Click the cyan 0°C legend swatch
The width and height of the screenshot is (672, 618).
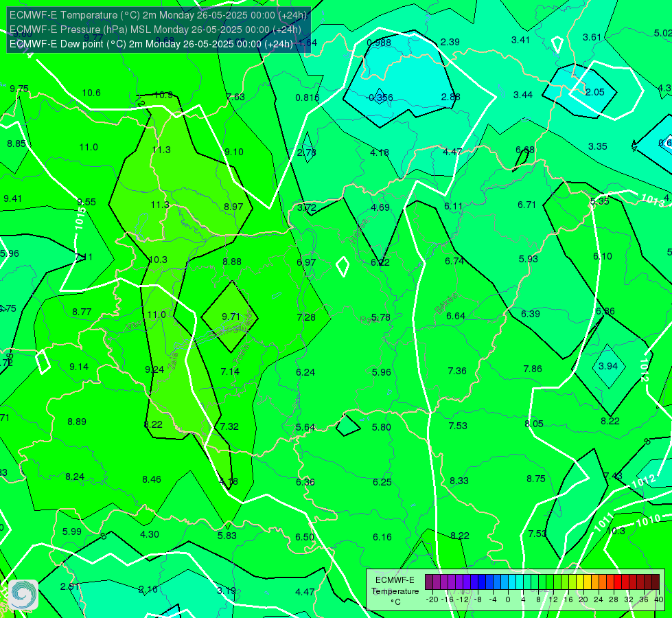(511, 582)
